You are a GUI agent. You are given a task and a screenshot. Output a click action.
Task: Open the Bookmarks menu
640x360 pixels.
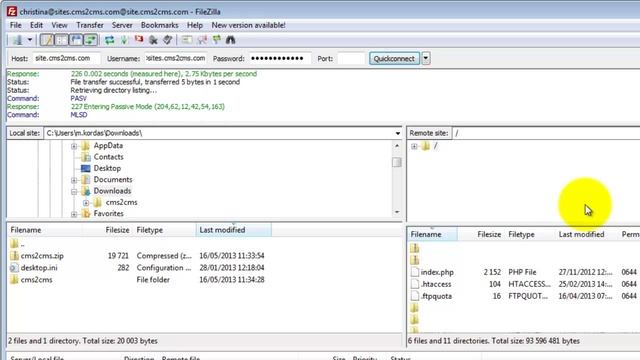tap(160, 25)
